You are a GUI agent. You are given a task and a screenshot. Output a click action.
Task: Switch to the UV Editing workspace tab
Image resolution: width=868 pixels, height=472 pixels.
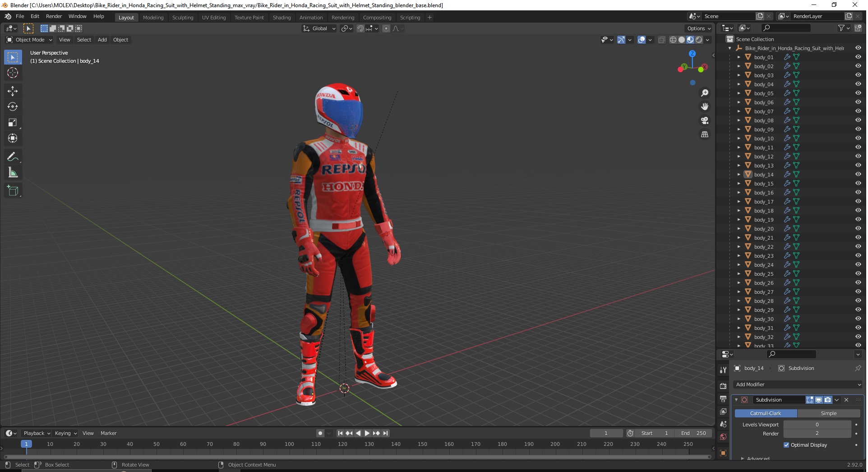[x=214, y=18]
